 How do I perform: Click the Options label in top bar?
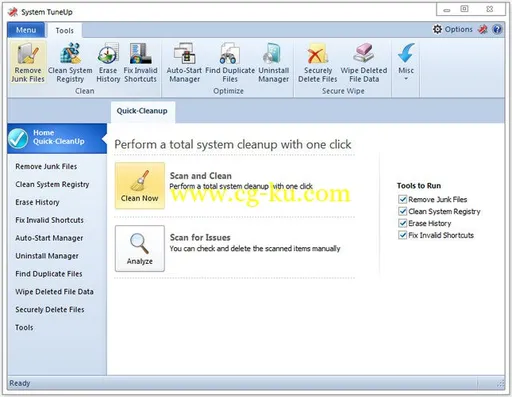[x=459, y=29]
